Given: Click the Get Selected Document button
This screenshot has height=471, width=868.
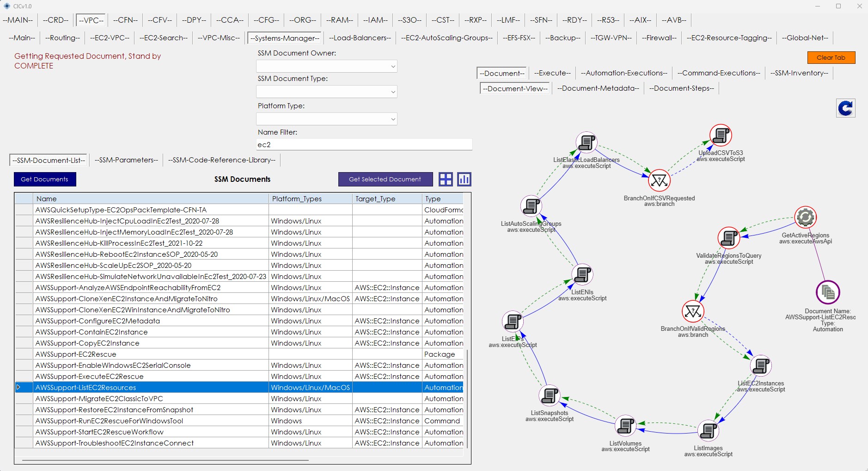Looking at the screenshot, I should pyautogui.click(x=385, y=180).
